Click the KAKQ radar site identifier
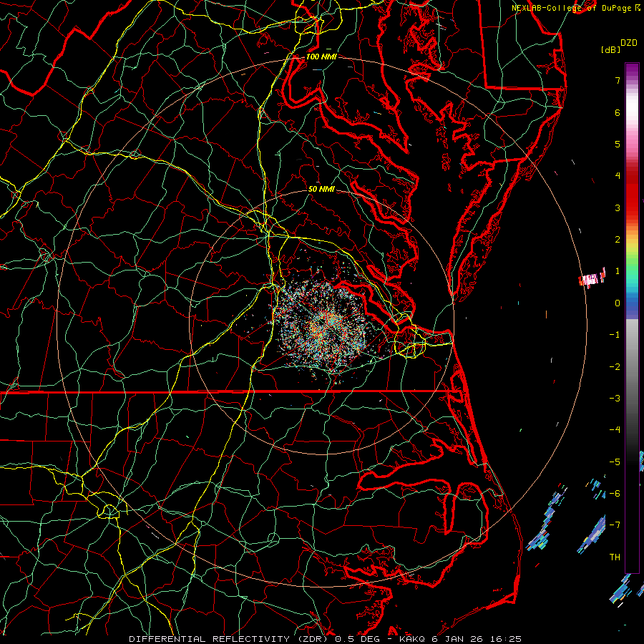The width and height of the screenshot is (644, 644). tap(414, 639)
